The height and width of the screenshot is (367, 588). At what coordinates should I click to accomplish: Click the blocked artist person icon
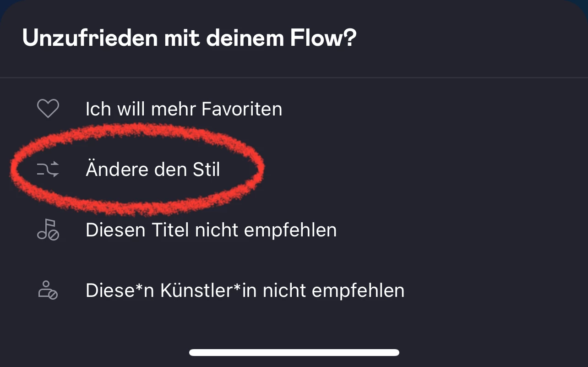coord(48,290)
